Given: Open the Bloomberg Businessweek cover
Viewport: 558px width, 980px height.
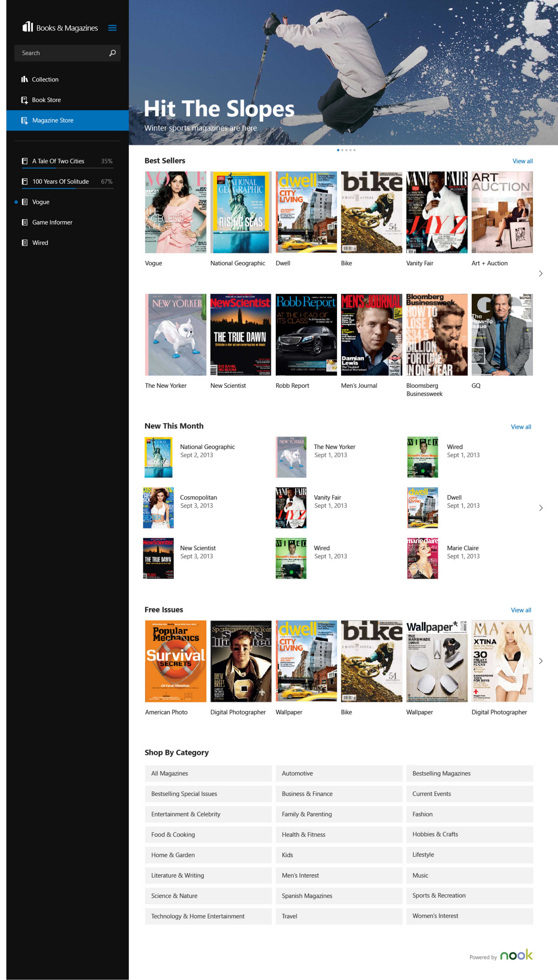Looking at the screenshot, I should (437, 335).
